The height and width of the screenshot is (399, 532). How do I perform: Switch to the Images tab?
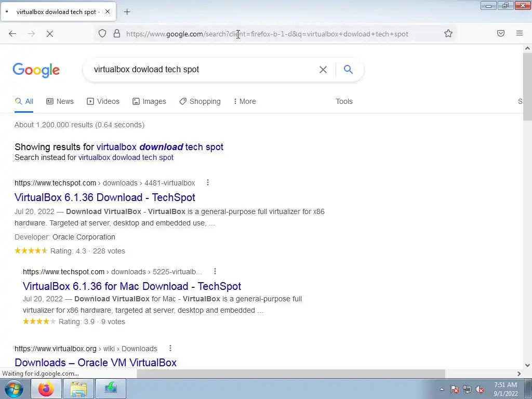[149, 101]
